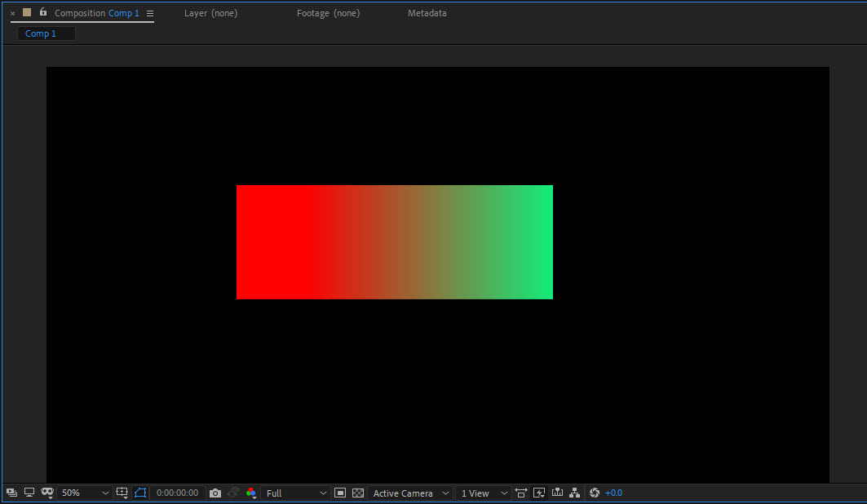Reset exposure by clicking +0.0
The height and width of the screenshot is (504, 867).
[613, 493]
